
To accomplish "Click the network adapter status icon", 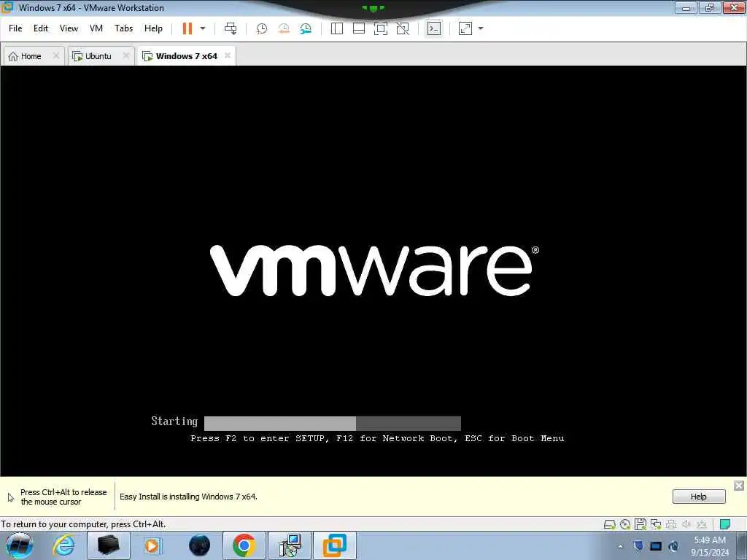I will coord(656,525).
